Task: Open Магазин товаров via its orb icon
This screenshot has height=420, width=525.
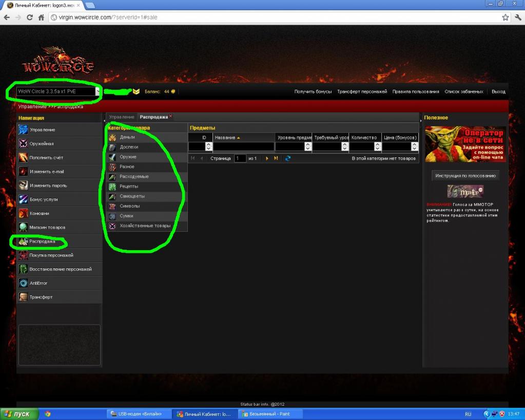Action: [x=23, y=227]
